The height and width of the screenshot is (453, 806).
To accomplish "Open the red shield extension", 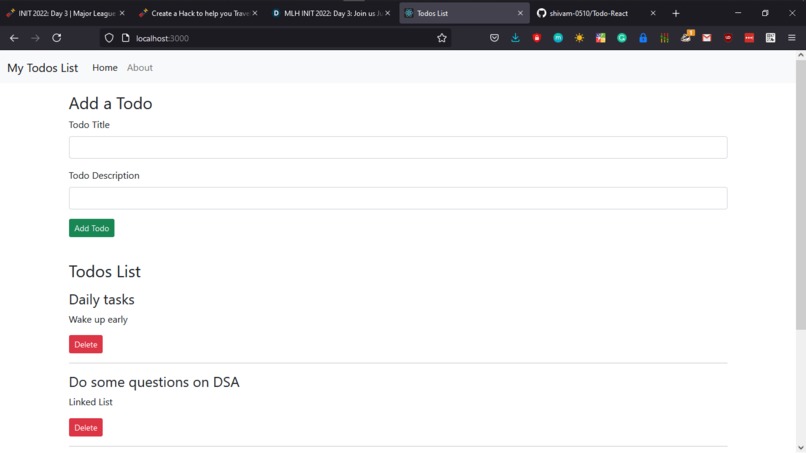I will [537, 38].
